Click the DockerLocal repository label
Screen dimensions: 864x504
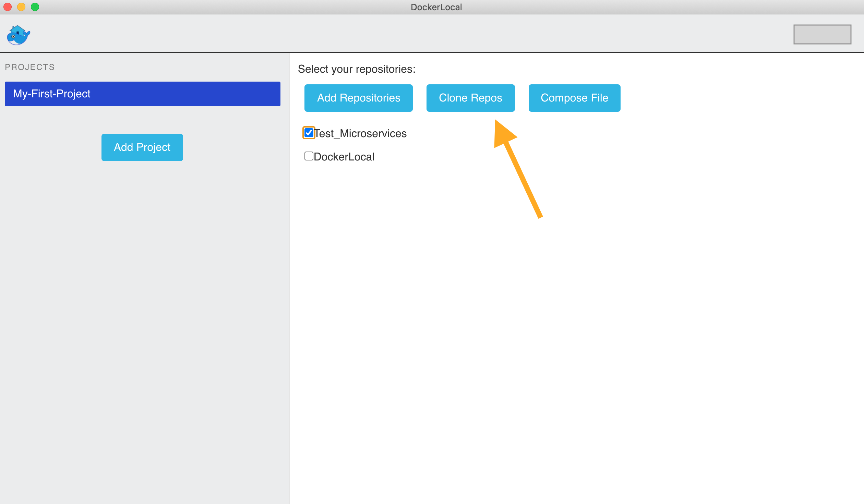pos(344,156)
